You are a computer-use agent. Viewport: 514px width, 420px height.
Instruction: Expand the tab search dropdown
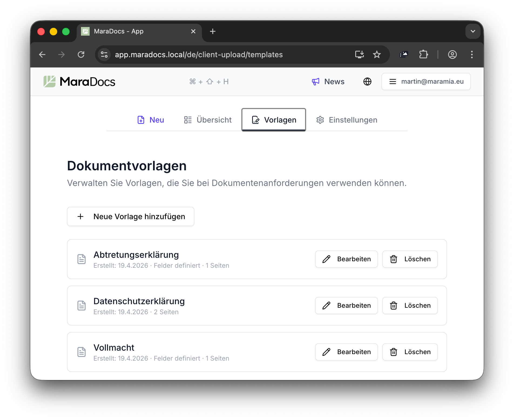(x=473, y=31)
